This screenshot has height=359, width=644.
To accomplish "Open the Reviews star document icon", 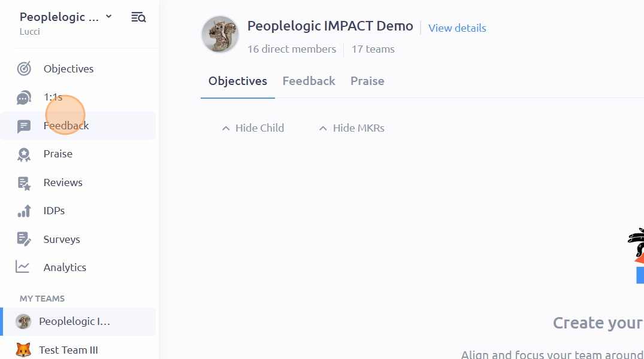I will point(24,183).
